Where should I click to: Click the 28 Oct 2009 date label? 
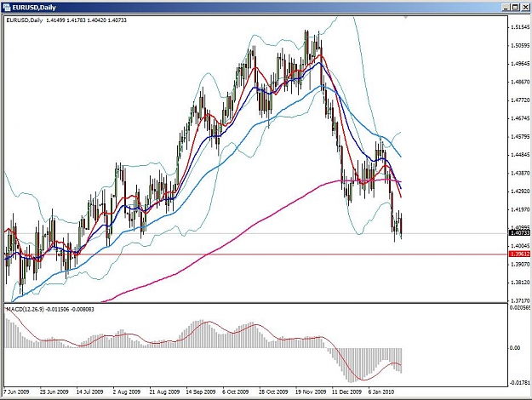273,391
